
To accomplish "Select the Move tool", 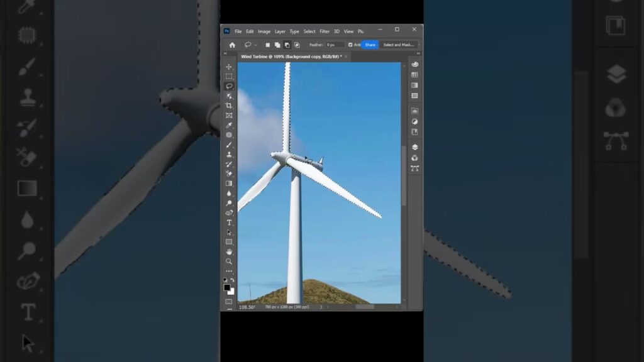I will tap(229, 67).
